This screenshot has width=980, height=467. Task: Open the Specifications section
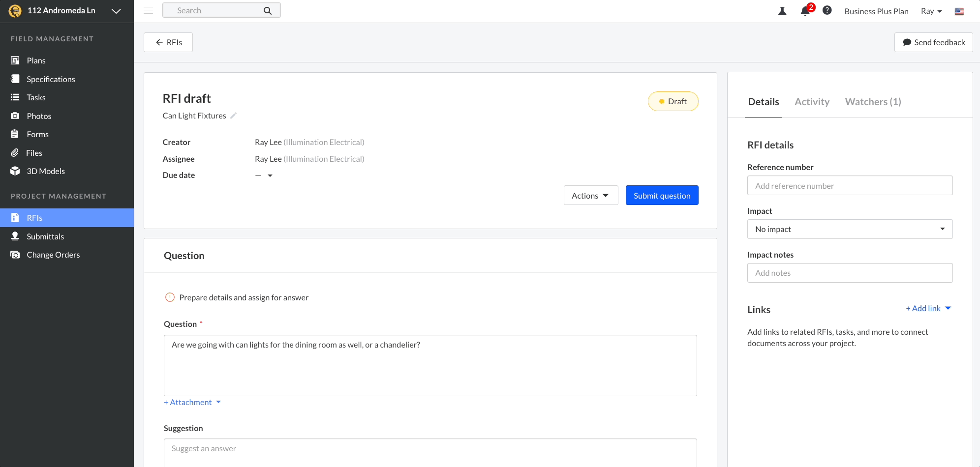[51, 79]
